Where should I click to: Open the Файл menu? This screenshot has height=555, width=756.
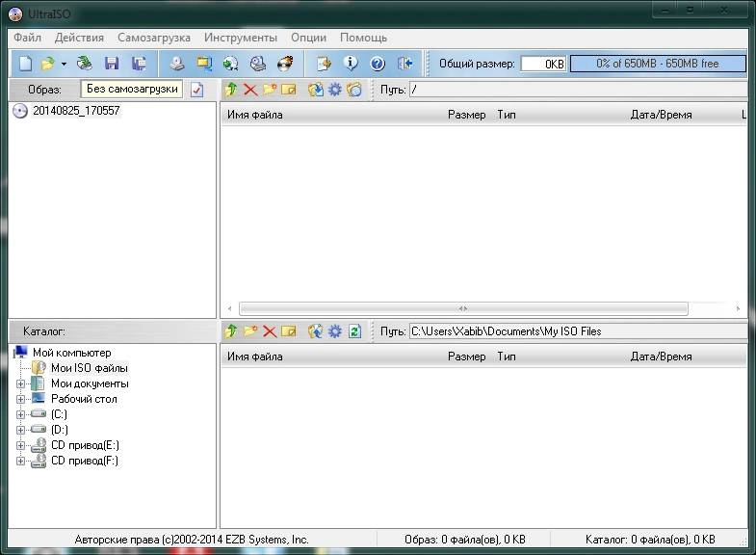(x=27, y=38)
